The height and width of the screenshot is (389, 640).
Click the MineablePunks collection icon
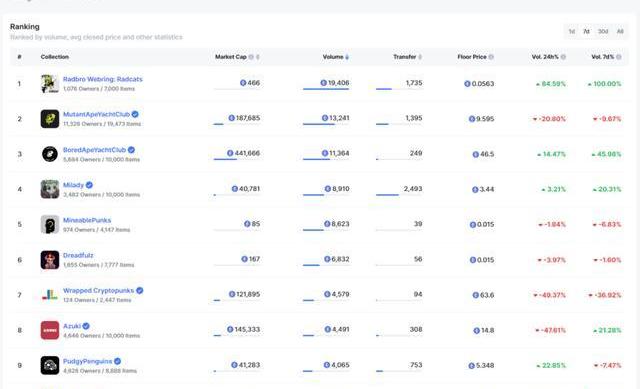click(x=50, y=224)
